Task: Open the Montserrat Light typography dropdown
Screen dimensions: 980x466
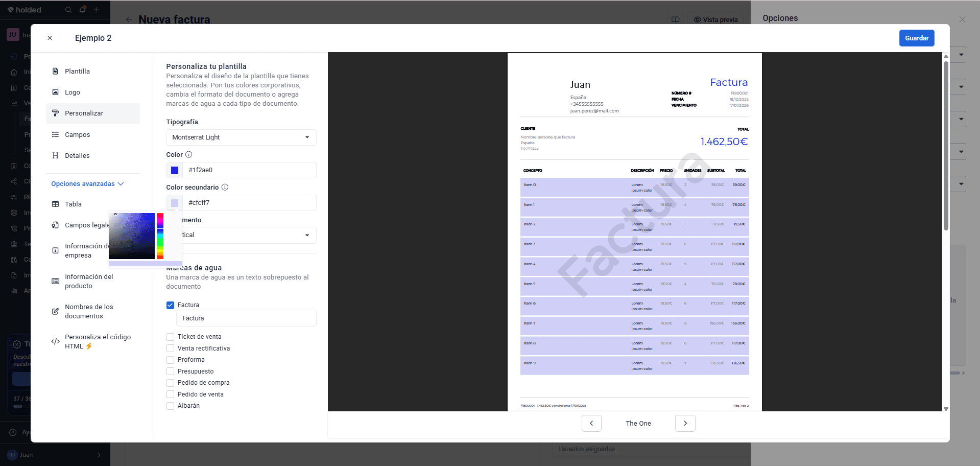Action: (241, 137)
